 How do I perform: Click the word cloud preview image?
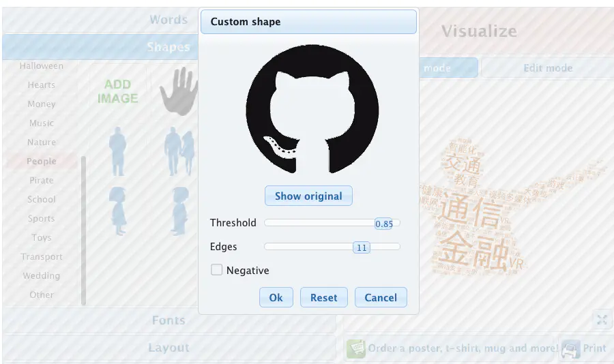tap(513, 207)
